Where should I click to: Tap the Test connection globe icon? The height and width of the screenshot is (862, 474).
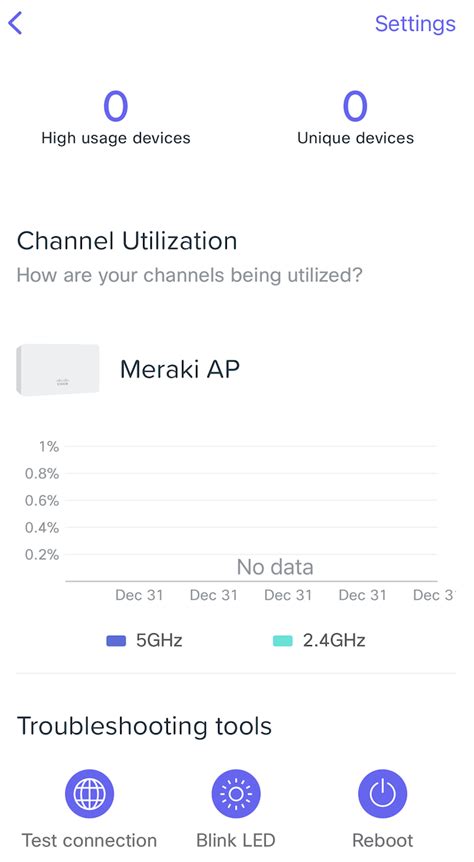coord(90,793)
